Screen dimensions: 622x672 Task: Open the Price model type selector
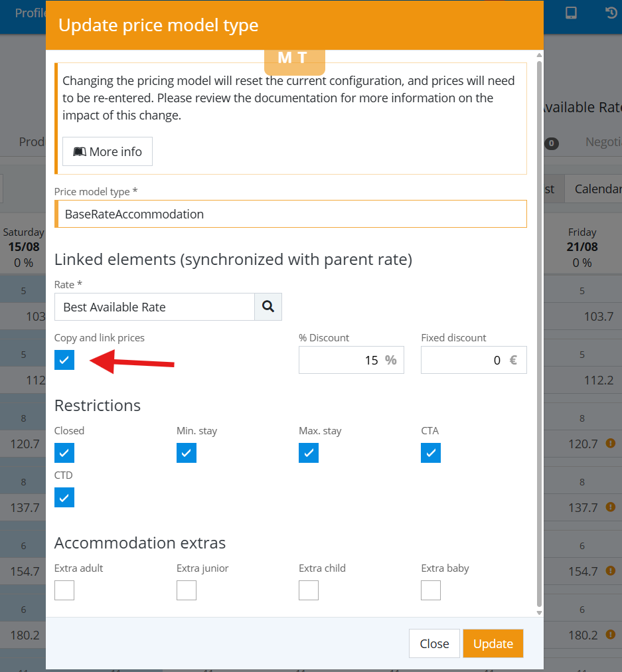(x=291, y=214)
